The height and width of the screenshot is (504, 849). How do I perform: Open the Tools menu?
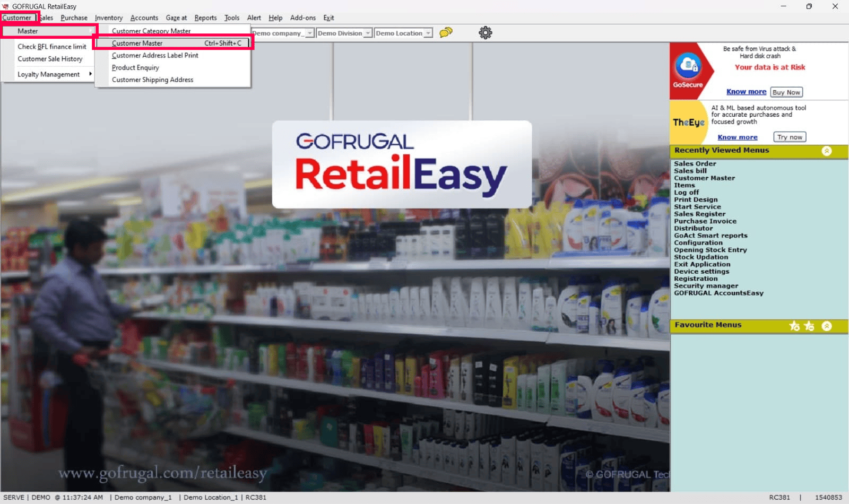point(232,18)
